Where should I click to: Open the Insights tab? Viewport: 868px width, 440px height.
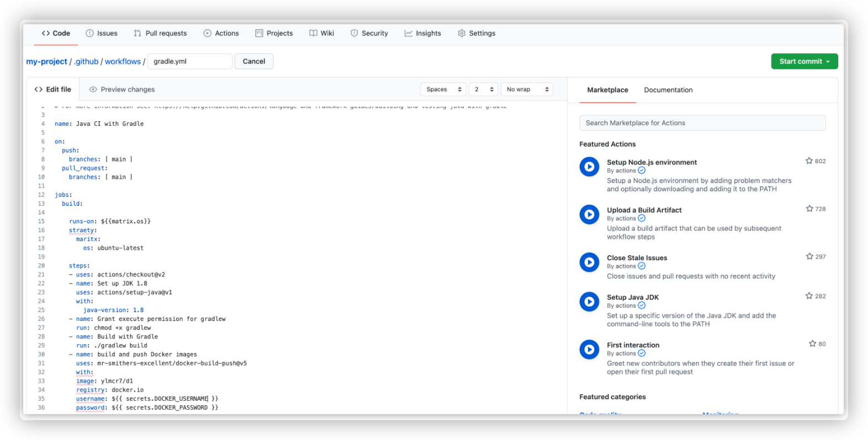[x=422, y=33]
